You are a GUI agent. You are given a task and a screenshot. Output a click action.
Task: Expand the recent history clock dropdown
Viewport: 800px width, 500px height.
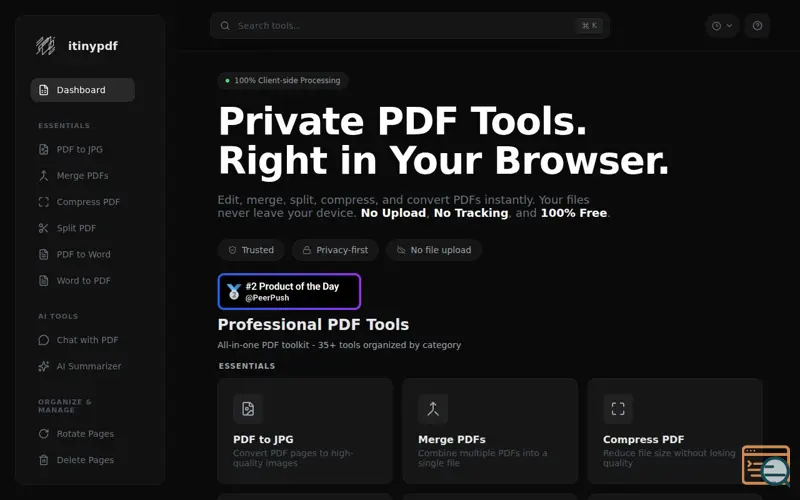click(x=722, y=26)
